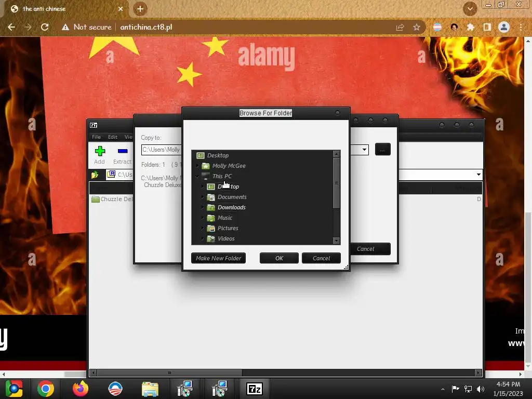
Task: Expand the Pictures tree node
Action: (x=203, y=229)
